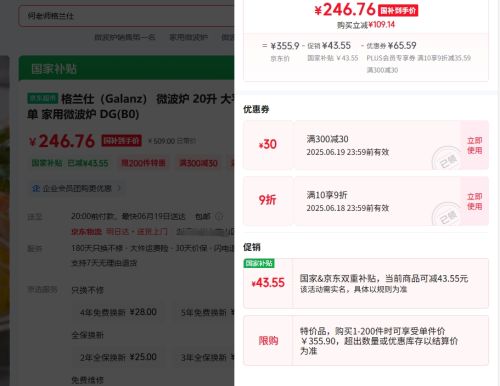The height and width of the screenshot is (386, 500).
Task: Select the 2年全保换新 ¥25.00 option
Action: [x=118, y=357]
